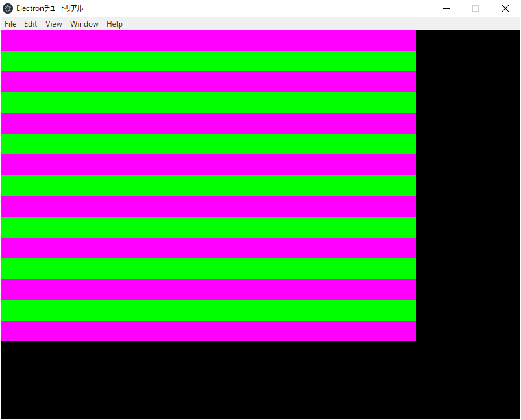Close the Electron window
The width and height of the screenshot is (521, 420).
point(505,8)
